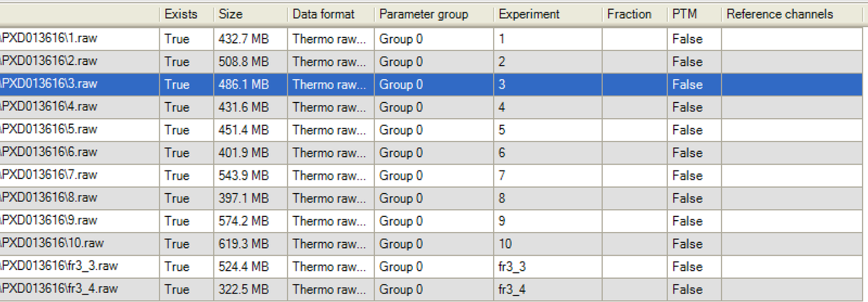This screenshot has width=868, height=302.
Task: Click the Reference channels cell for 9.raw
Action: (x=791, y=221)
